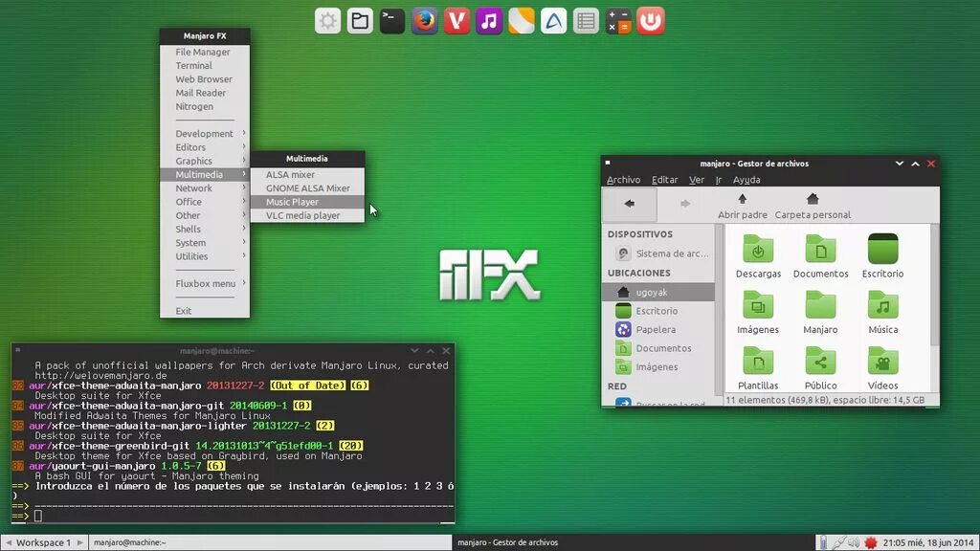980x551 pixels.
Task: Select Mail Reader menu entry
Action: coord(205,93)
